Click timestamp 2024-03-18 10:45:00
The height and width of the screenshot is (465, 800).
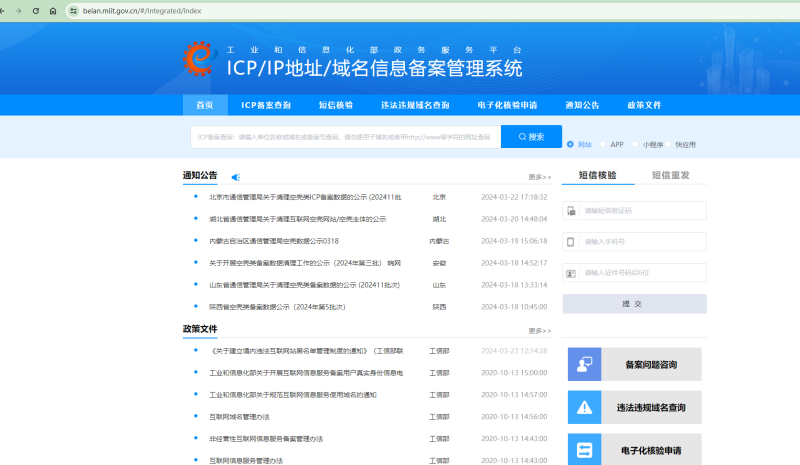click(x=514, y=307)
